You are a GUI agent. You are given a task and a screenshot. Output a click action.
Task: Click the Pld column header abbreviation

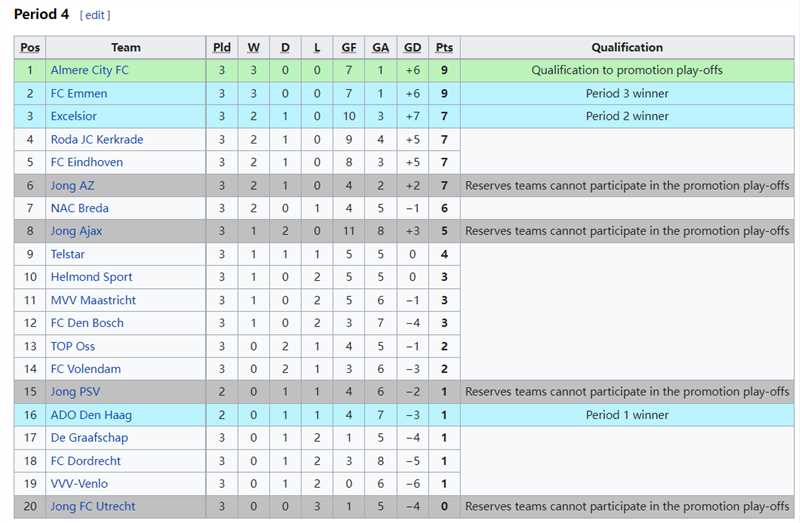(222, 47)
